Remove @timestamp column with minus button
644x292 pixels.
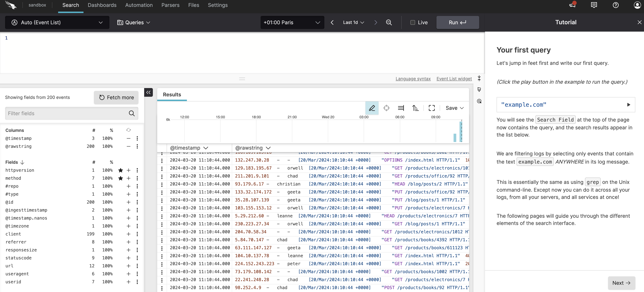(x=129, y=138)
